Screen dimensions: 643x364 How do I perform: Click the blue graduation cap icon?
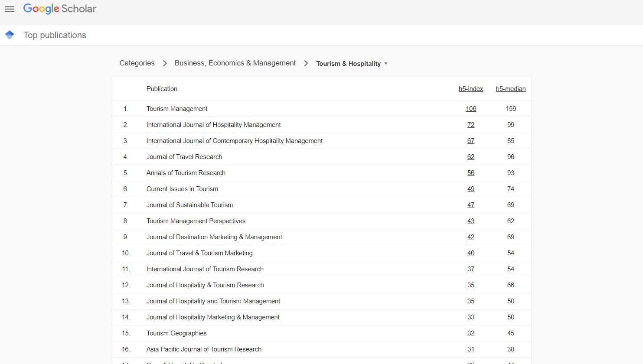click(x=10, y=35)
